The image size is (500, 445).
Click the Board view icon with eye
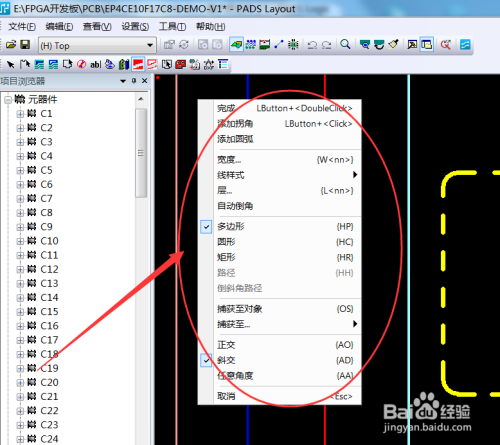pos(365,45)
